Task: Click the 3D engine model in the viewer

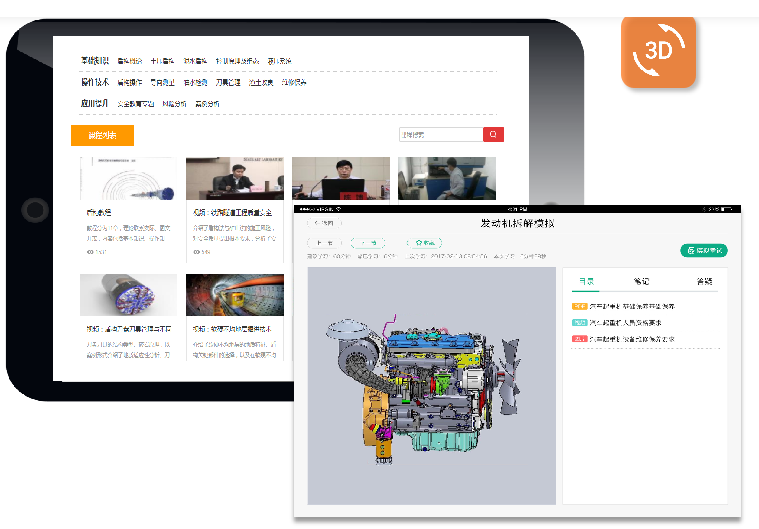Action: [425, 385]
